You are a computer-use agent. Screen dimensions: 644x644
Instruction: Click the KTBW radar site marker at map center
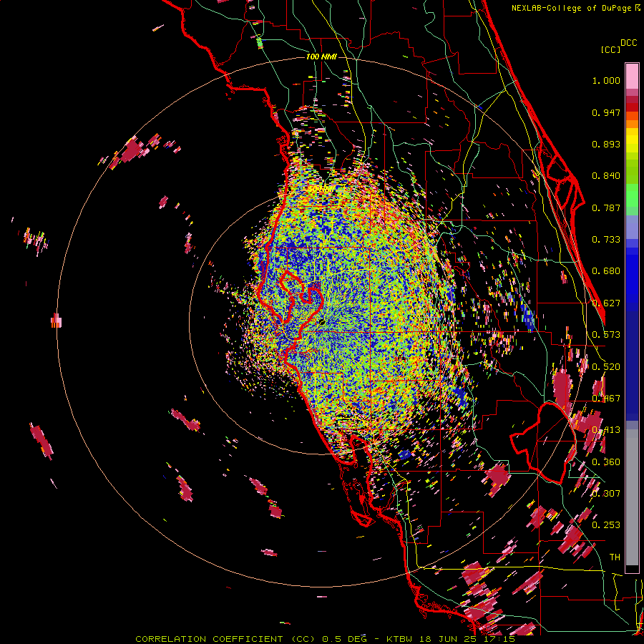(321, 323)
